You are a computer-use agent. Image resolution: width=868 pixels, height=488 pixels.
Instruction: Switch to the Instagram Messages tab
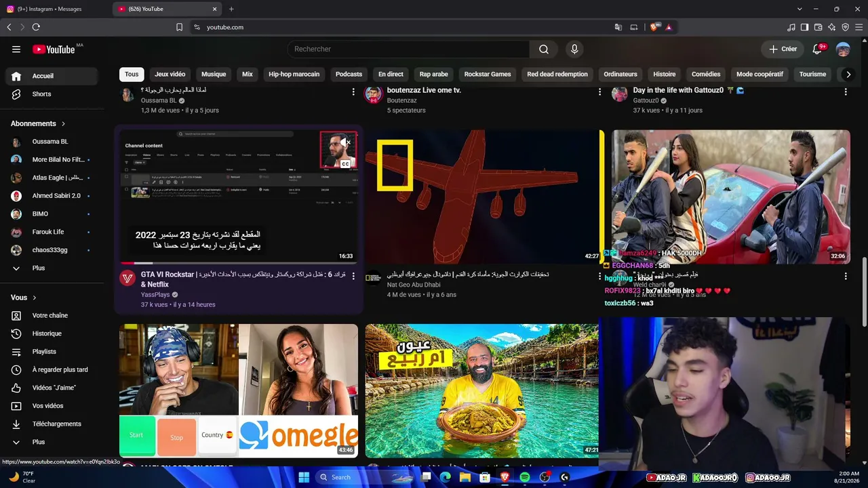pyautogui.click(x=56, y=9)
